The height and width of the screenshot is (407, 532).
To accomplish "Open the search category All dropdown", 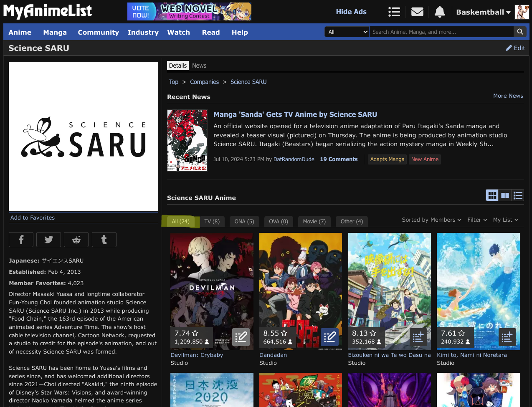I will click(347, 32).
